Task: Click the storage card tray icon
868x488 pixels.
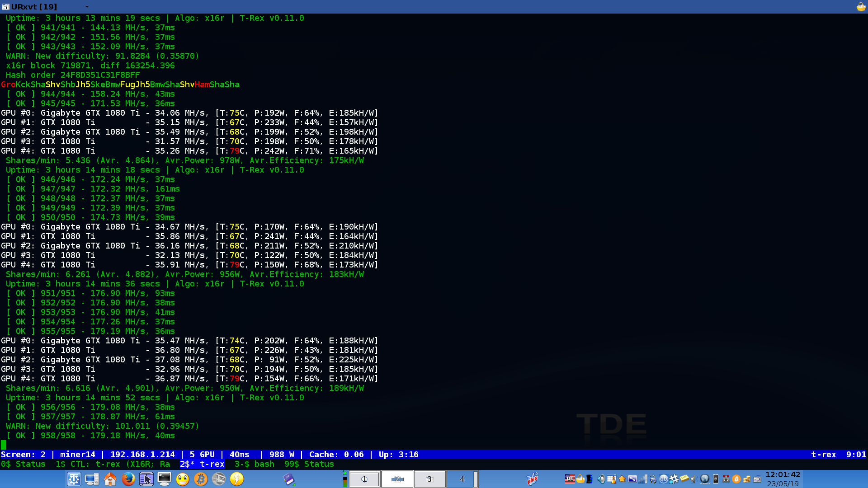Action: [x=757, y=479]
